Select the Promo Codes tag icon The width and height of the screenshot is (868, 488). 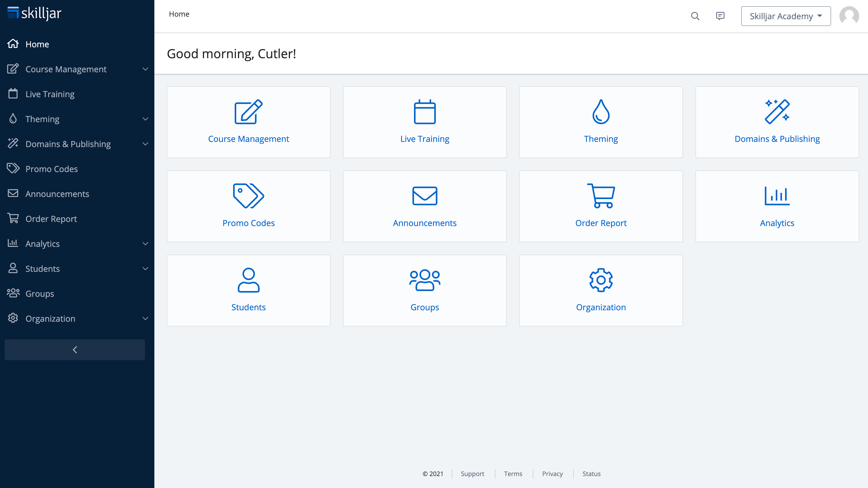(x=248, y=195)
